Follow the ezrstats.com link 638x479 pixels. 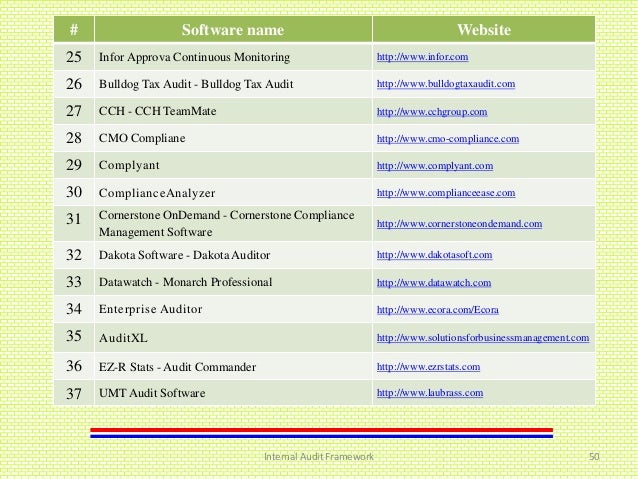pyautogui.click(x=428, y=367)
